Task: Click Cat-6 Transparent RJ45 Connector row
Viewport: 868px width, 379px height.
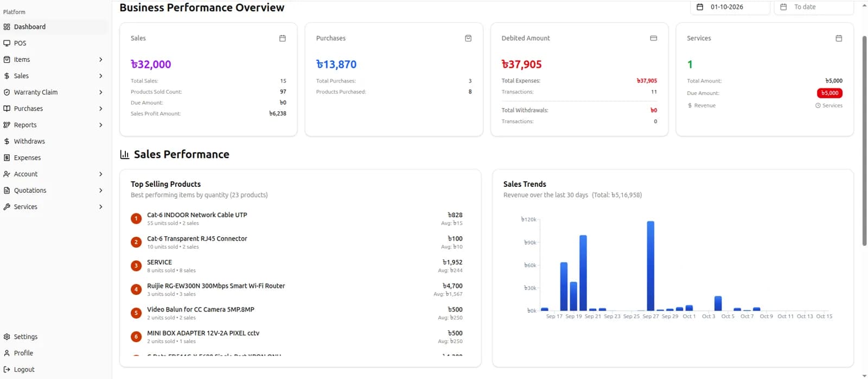Action: coord(297,242)
